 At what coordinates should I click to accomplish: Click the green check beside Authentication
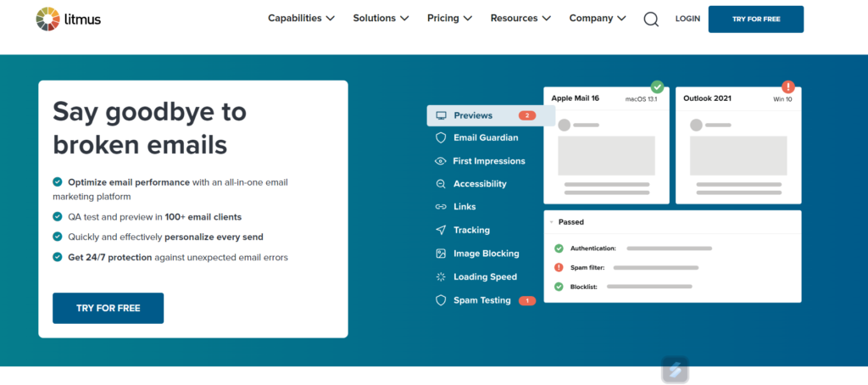pyautogui.click(x=559, y=248)
